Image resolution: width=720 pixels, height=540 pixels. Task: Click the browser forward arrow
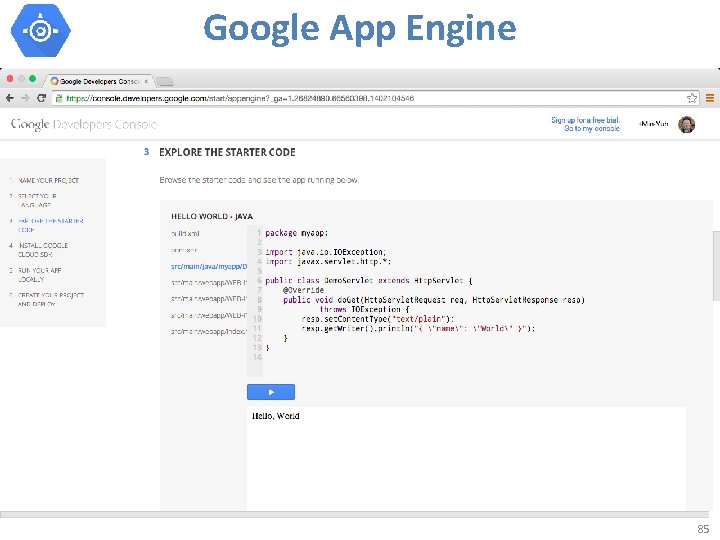tap(24, 98)
